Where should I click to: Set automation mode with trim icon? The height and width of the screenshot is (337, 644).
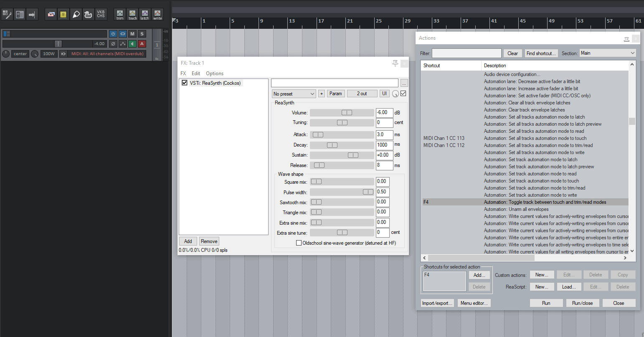click(120, 15)
